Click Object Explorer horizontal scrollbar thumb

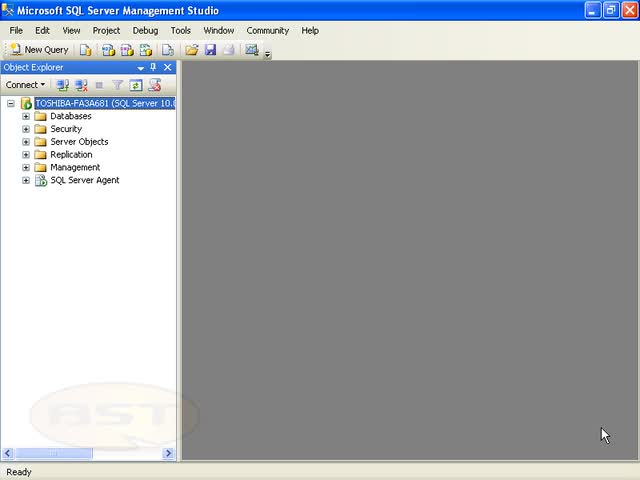53,453
